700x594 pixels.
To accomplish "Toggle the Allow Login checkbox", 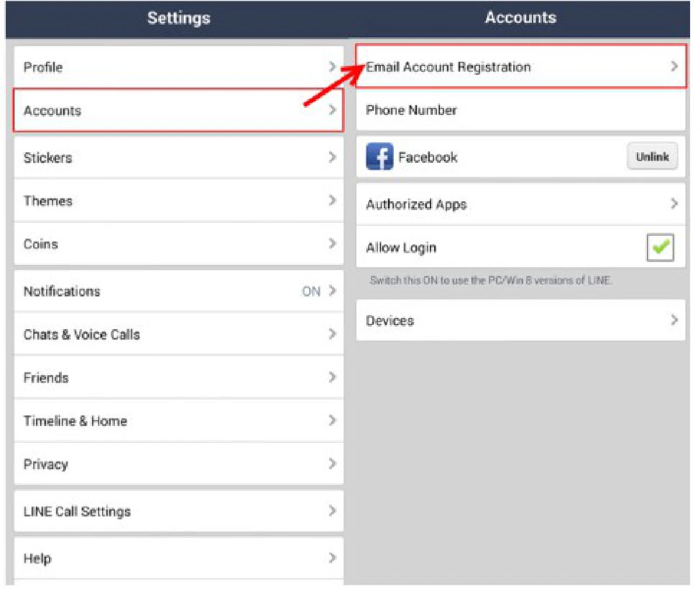I will click(660, 247).
